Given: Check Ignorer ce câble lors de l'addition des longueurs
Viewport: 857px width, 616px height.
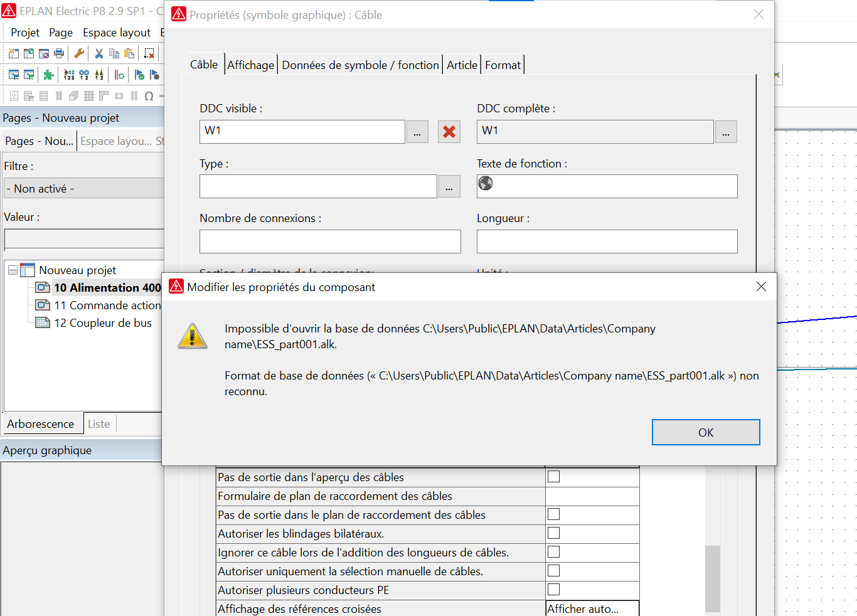Looking at the screenshot, I should [553, 551].
